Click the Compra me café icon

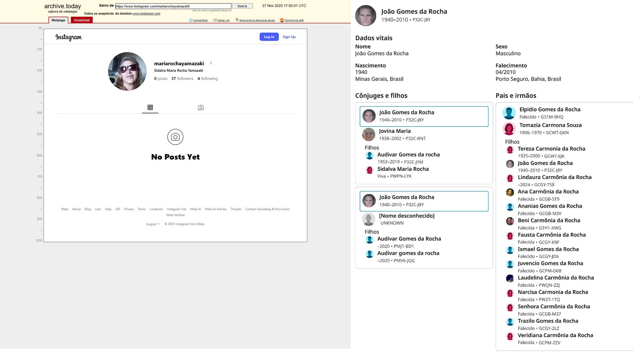282,20
